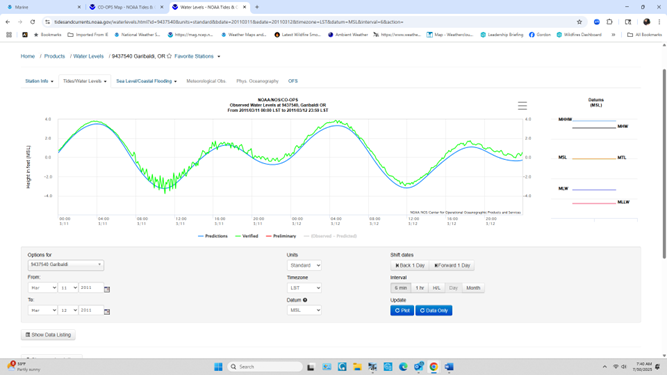Close the CO-OPS Map tab
Image resolution: width=667 pixels, height=375 pixels.
[162, 7]
